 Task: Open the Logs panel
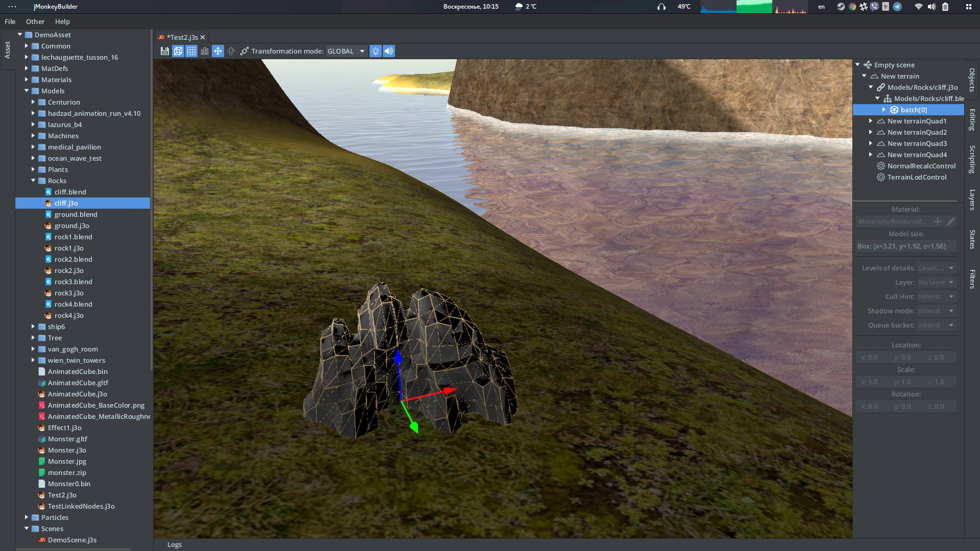pyautogui.click(x=175, y=544)
